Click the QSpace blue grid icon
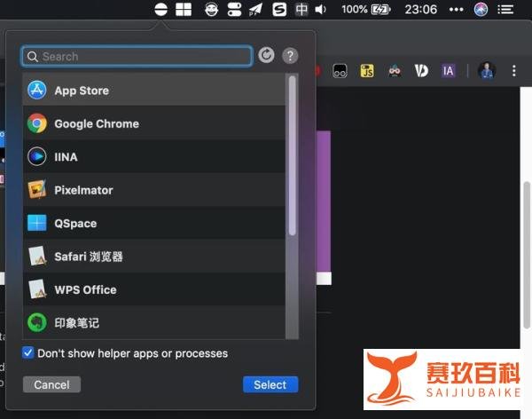The image size is (532, 419). tap(37, 223)
